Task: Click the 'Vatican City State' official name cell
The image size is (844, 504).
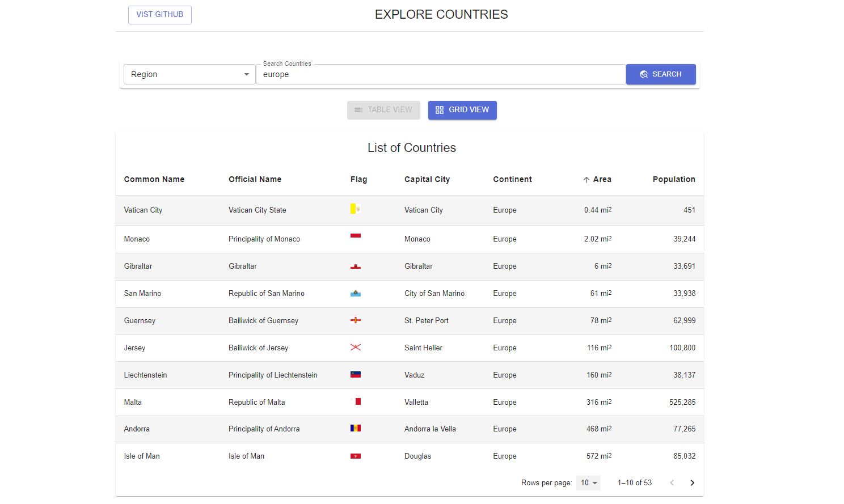Action: point(258,210)
